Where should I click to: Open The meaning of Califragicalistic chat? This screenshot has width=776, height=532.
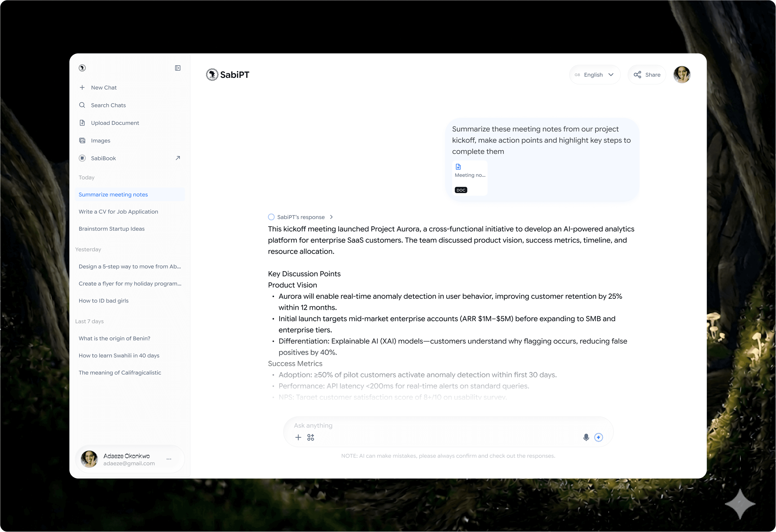(x=130, y=373)
